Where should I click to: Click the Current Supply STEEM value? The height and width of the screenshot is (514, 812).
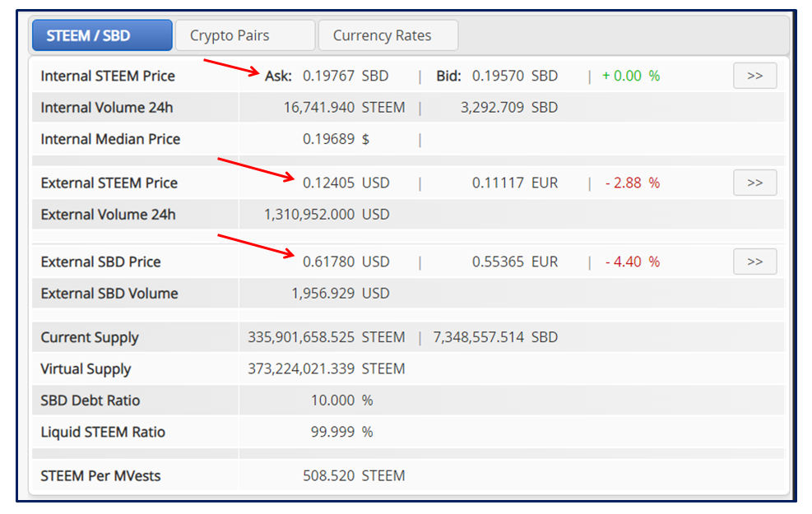pyautogui.click(x=327, y=337)
